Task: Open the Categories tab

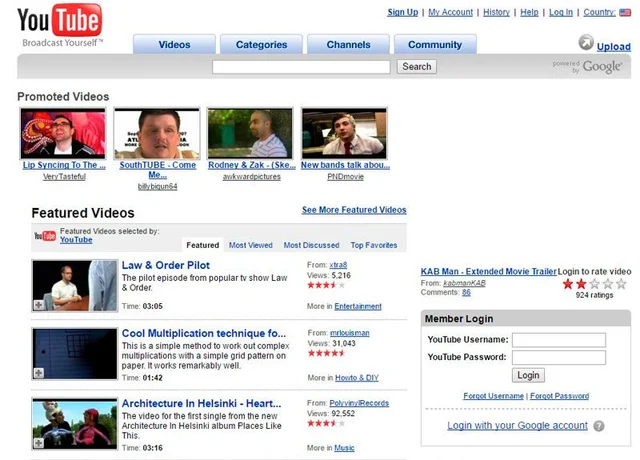Action: tap(261, 44)
